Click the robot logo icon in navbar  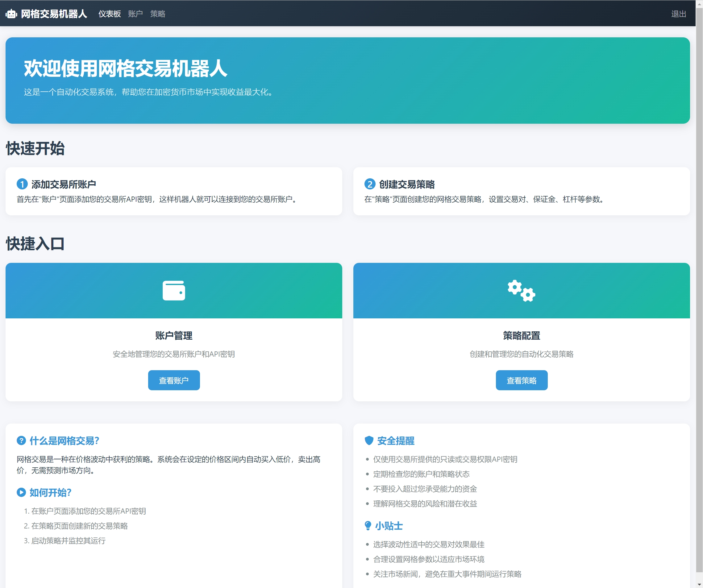click(x=11, y=14)
